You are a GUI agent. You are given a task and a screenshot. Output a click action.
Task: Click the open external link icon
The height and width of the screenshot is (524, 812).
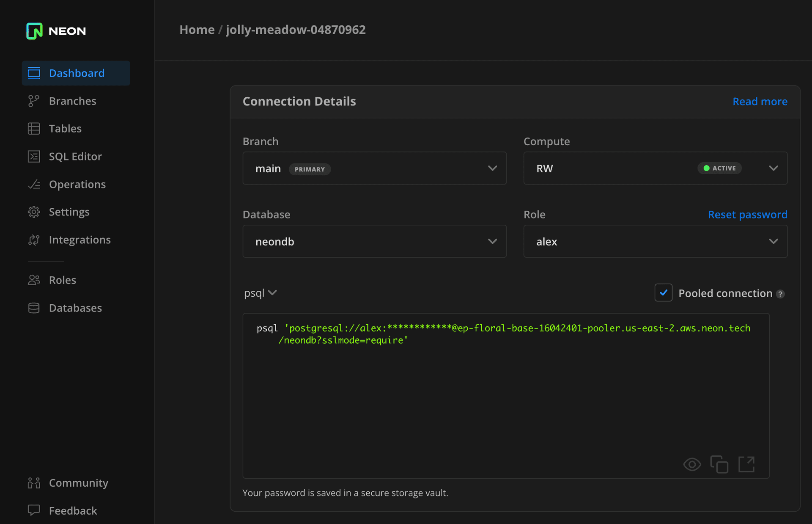(746, 463)
